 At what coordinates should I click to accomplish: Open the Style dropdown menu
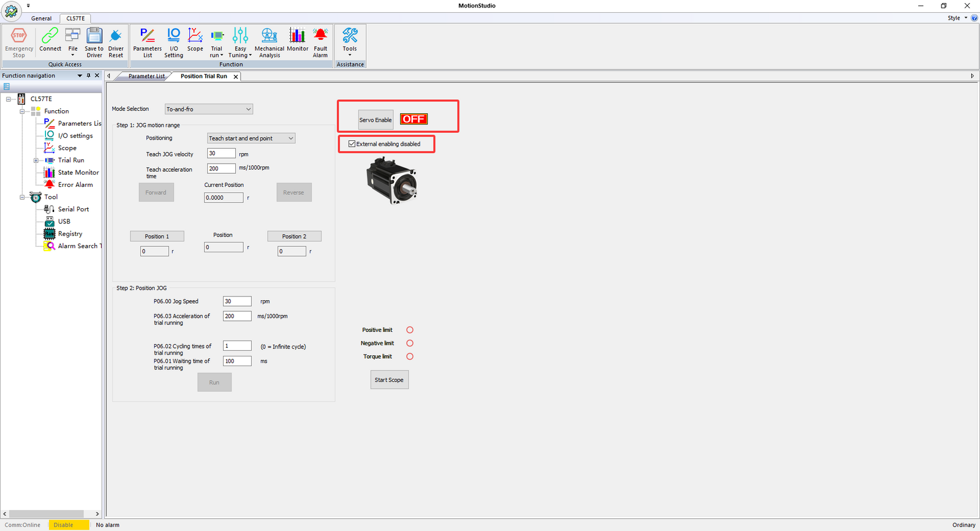point(957,18)
